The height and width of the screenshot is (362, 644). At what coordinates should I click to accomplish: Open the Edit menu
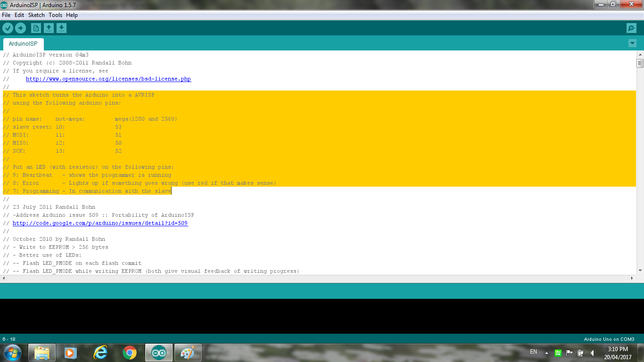19,15
